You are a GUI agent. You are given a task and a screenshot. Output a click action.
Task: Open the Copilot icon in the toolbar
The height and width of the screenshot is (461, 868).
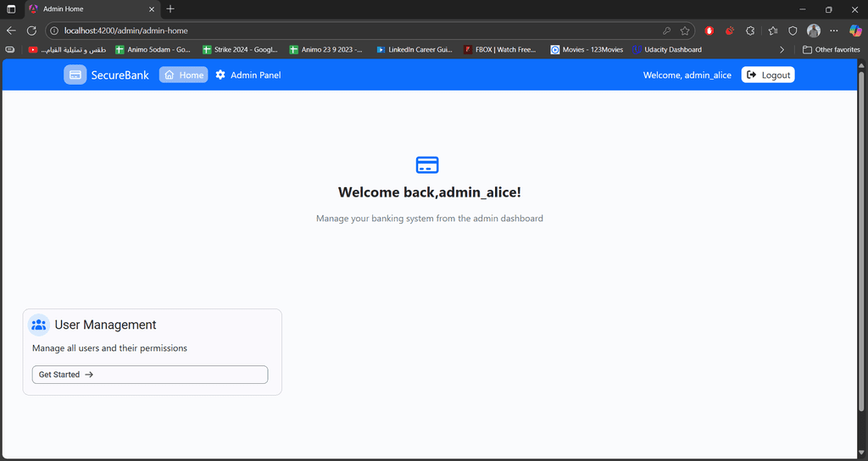856,31
